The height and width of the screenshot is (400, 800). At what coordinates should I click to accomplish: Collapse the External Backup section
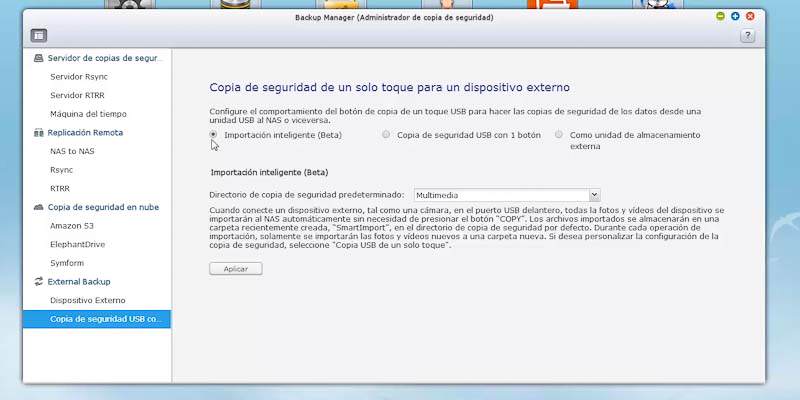click(79, 282)
